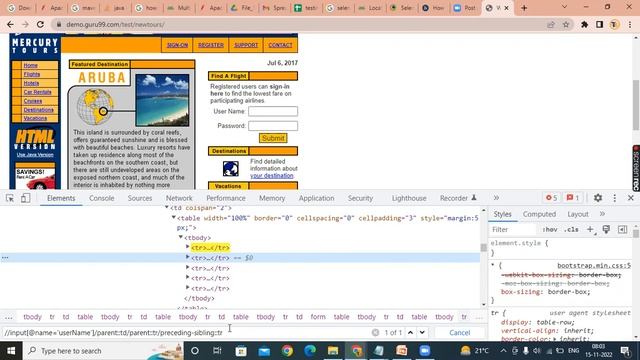Open a new browser tab
The image size is (640, 360).
tap(524, 8)
